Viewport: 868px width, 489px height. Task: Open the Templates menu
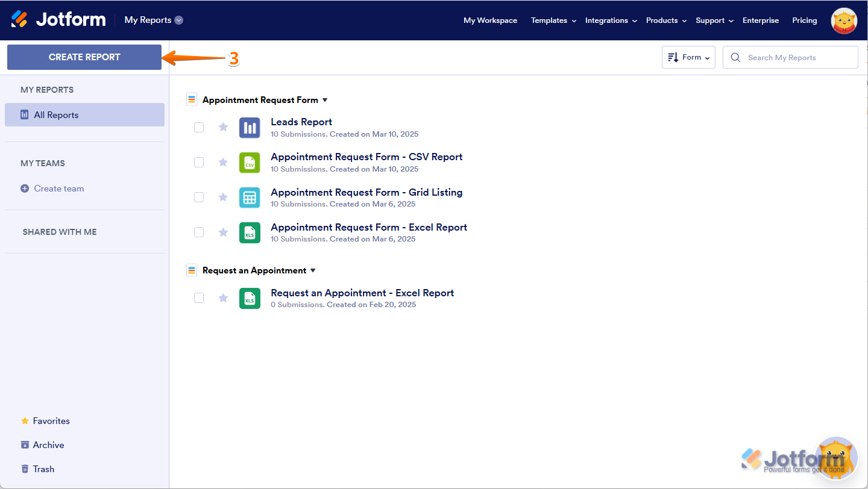553,20
